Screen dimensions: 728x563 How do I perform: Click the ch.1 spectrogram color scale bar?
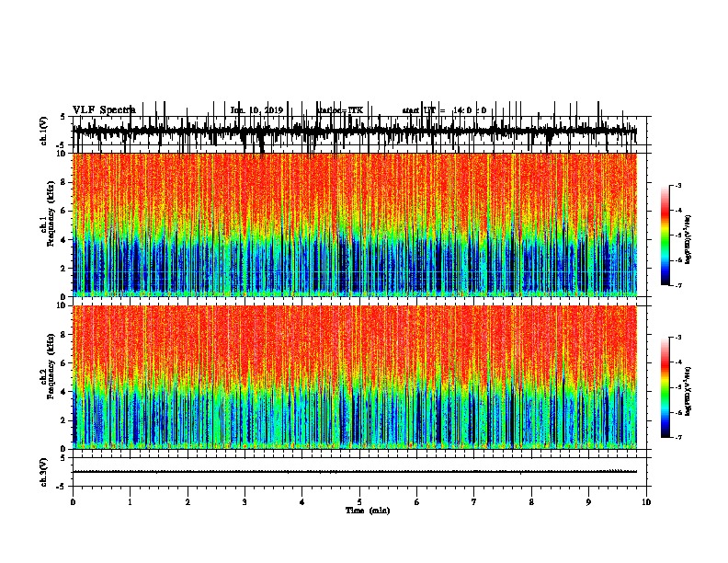665,236
